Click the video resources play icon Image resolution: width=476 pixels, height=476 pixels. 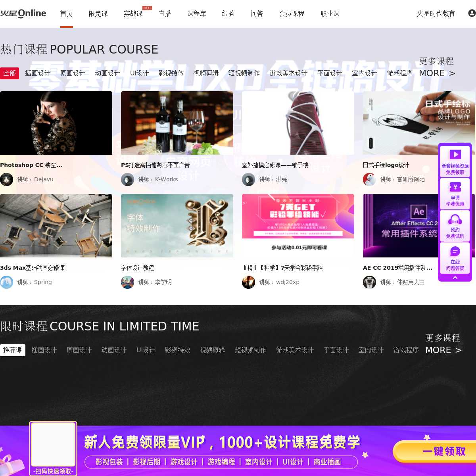(455, 154)
